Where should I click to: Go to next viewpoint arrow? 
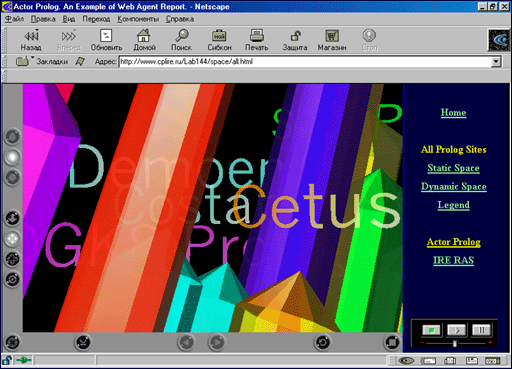(217, 342)
